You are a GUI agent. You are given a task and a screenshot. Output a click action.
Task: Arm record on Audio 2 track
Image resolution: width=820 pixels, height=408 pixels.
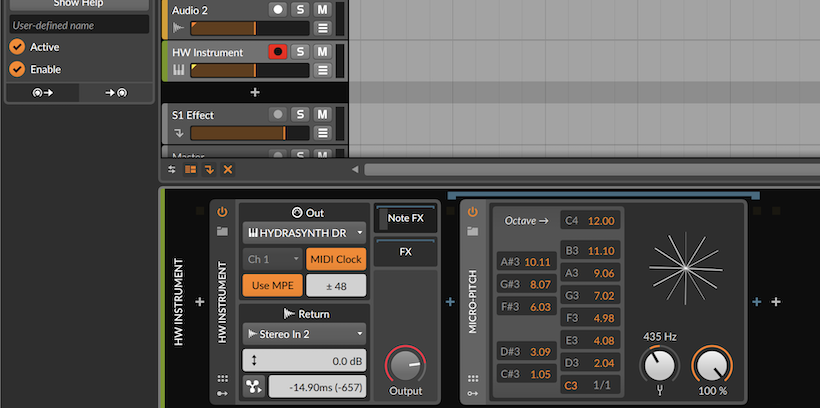[278, 10]
